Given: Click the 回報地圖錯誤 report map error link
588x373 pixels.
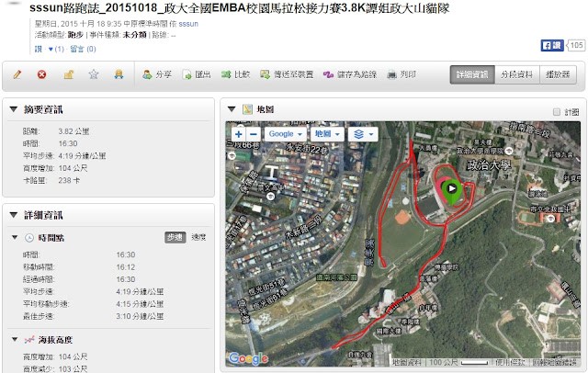Looking at the screenshot, I should (554, 363).
